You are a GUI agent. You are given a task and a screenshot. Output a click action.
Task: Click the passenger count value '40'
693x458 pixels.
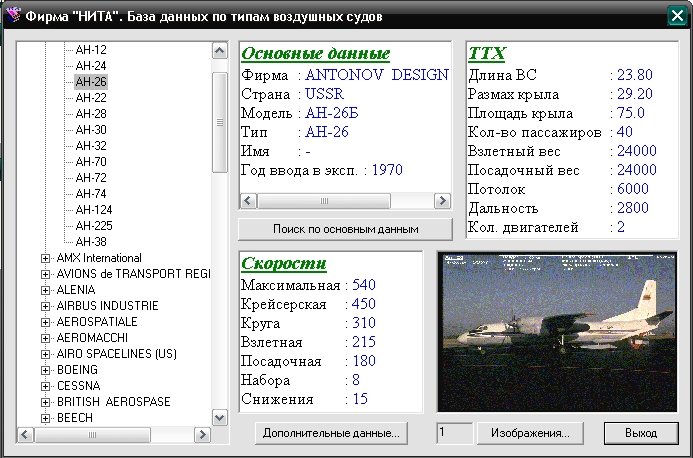[x=624, y=132]
